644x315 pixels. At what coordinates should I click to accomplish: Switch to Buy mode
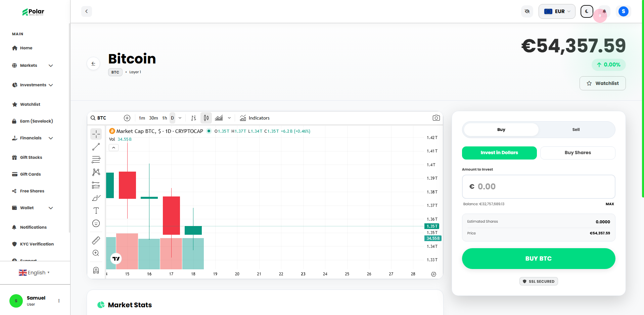pyautogui.click(x=501, y=130)
